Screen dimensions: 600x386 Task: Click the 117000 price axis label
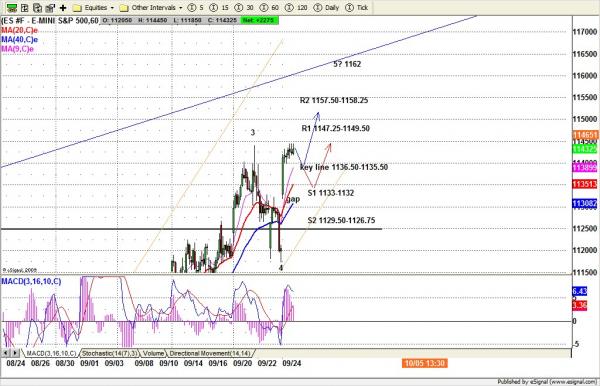pos(585,32)
